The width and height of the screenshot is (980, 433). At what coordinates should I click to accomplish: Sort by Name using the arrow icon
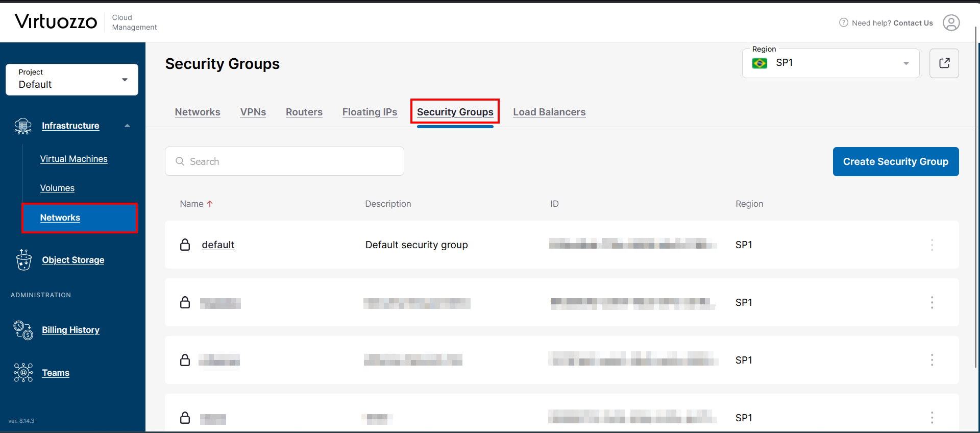(210, 204)
